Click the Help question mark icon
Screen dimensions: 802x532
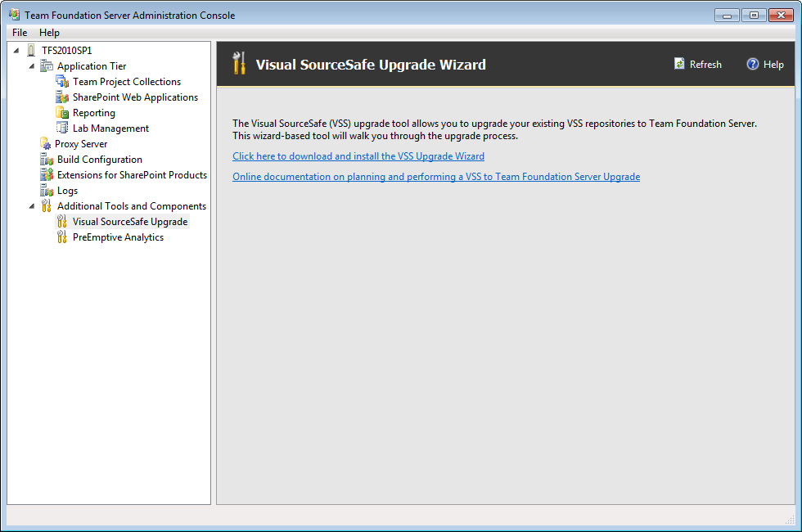(751, 64)
